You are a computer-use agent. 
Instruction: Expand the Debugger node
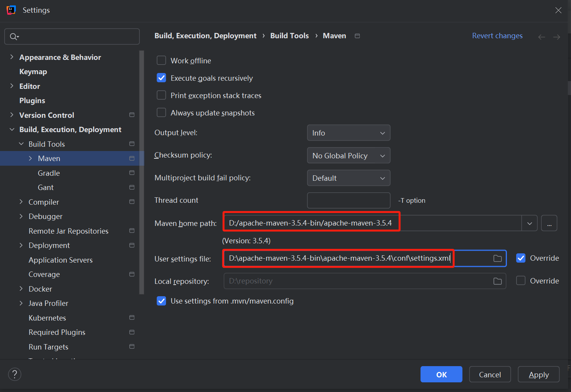[x=21, y=216]
